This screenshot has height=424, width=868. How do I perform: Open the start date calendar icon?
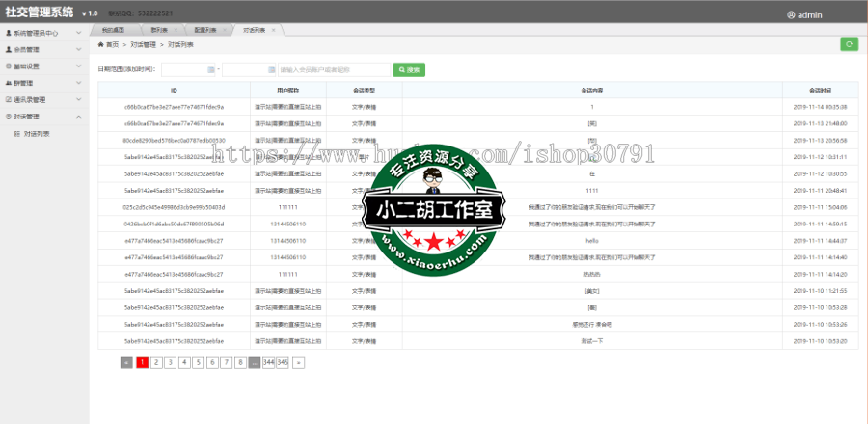pos(211,70)
